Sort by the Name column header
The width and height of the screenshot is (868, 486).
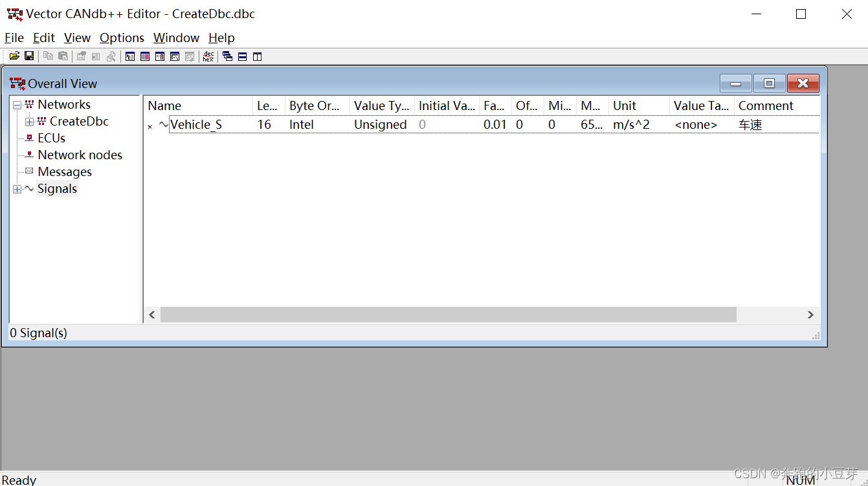pos(198,105)
